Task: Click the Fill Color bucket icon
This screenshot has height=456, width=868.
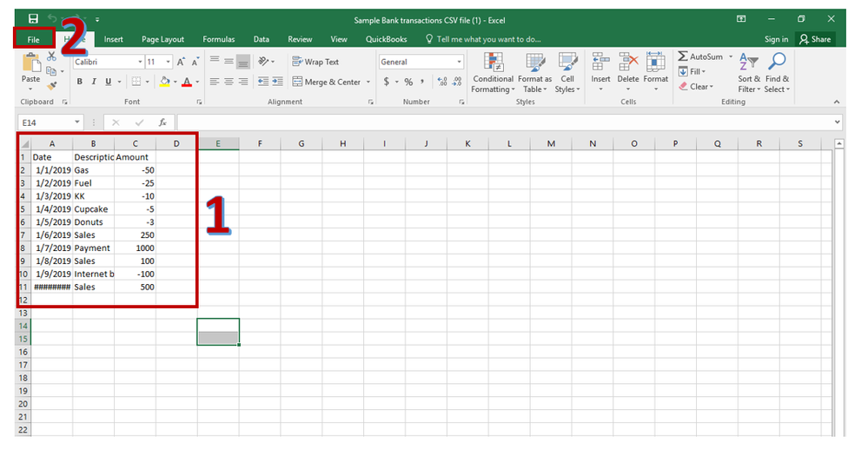Action: pos(165,82)
